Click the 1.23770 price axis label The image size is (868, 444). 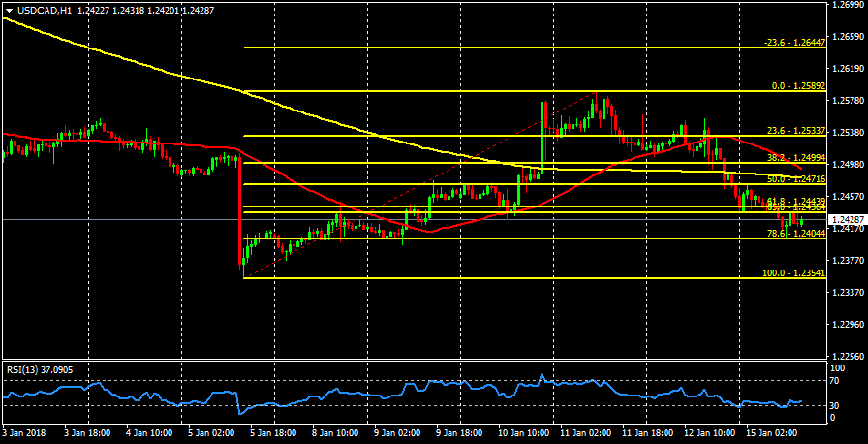click(847, 261)
